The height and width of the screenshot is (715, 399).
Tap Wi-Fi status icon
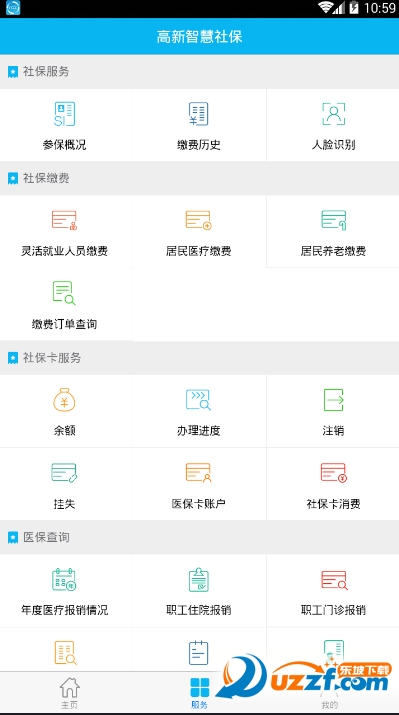click(325, 7)
